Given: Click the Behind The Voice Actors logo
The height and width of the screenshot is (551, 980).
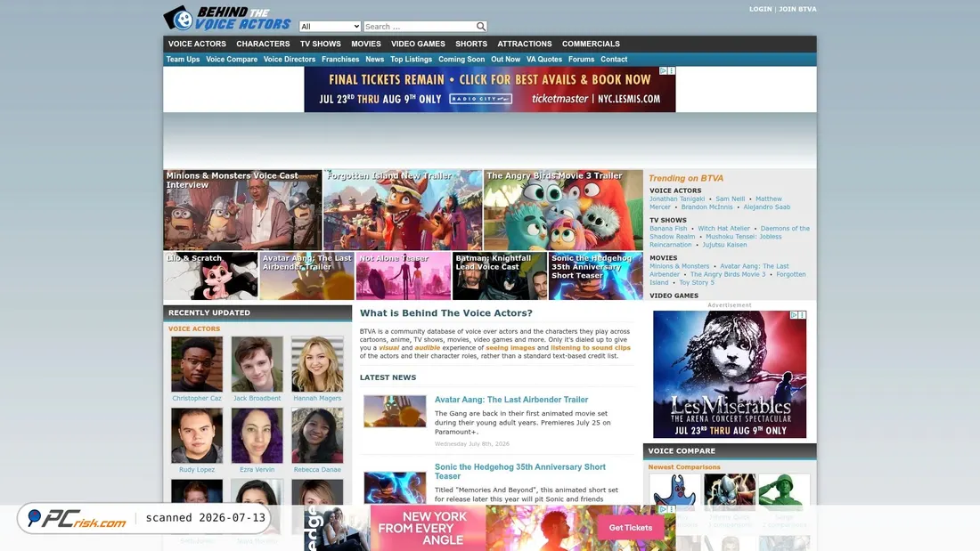Looking at the screenshot, I should [227, 18].
